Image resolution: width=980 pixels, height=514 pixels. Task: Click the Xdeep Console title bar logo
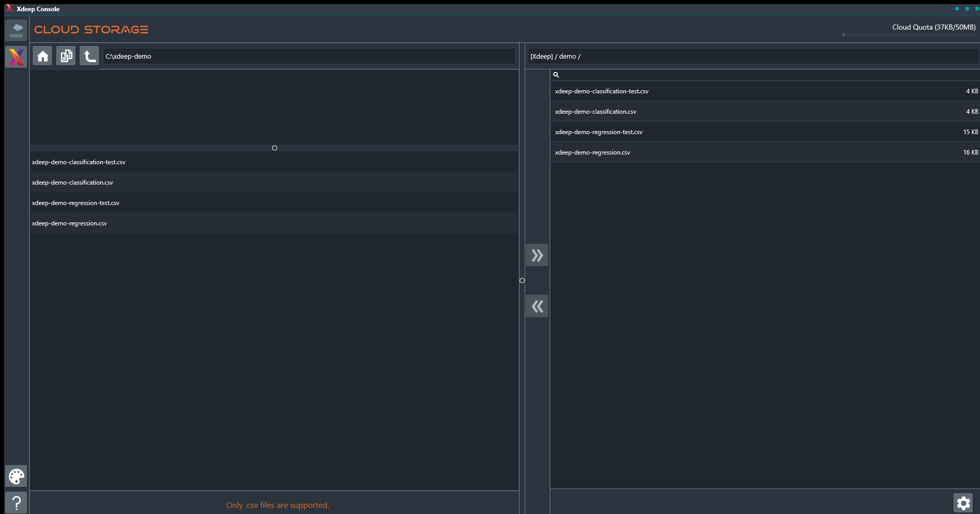(x=9, y=8)
